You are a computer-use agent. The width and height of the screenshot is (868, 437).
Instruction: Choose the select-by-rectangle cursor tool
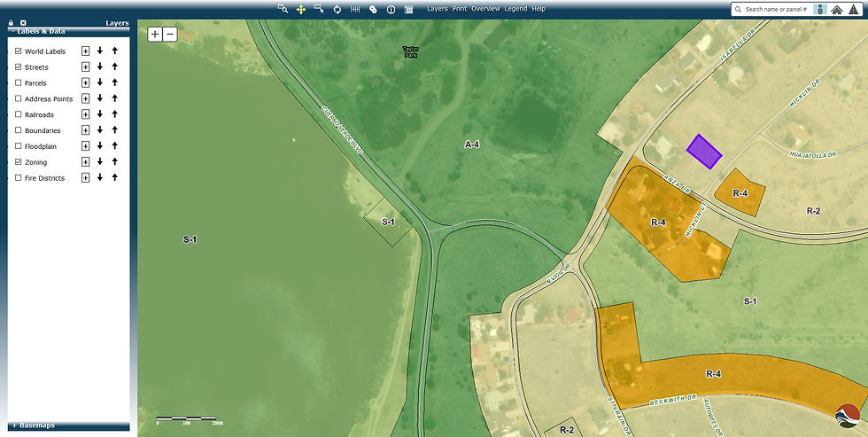click(319, 9)
